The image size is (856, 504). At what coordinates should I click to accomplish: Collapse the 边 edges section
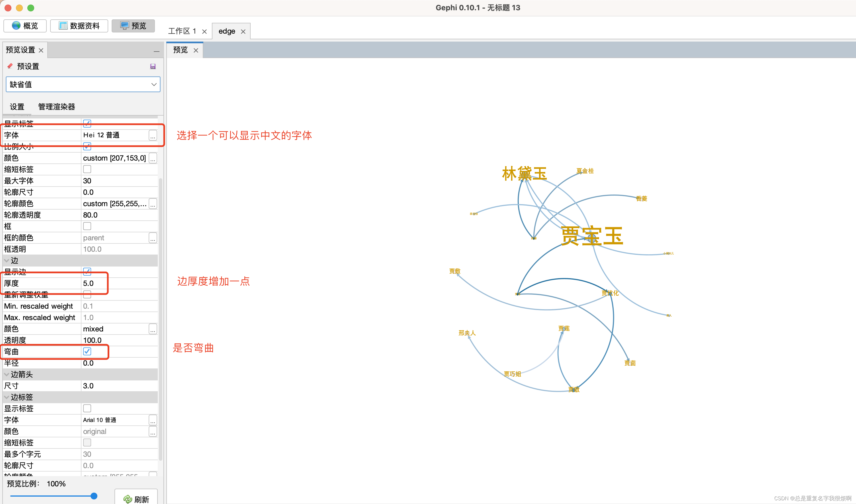7,261
